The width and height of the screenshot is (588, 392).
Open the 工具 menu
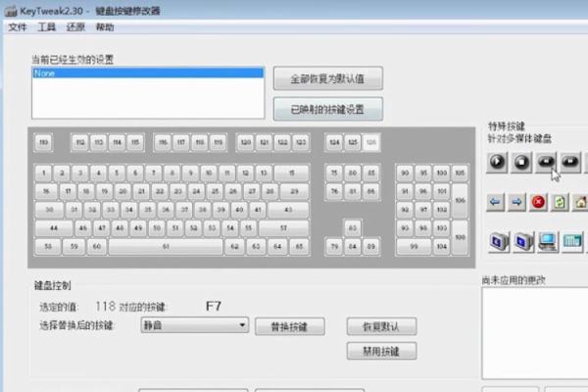[x=47, y=27]
